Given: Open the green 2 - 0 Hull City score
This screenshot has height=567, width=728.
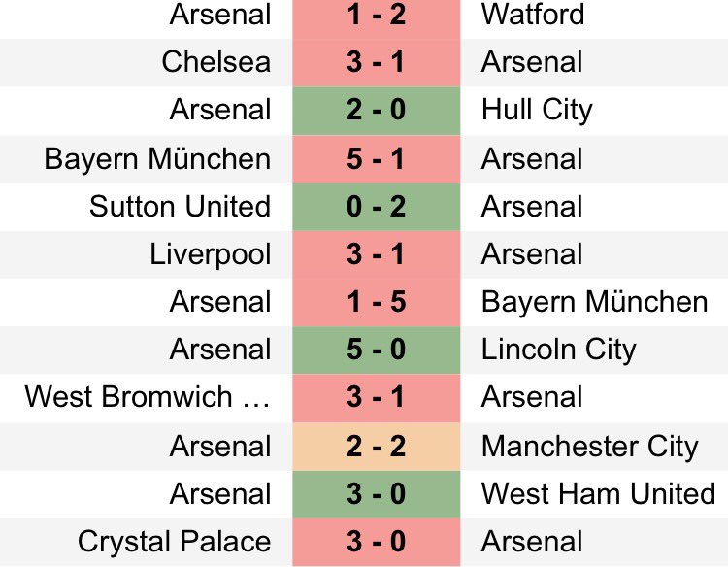Looking at the screenshot, I should pyautogui.click(x=376, y=111).
